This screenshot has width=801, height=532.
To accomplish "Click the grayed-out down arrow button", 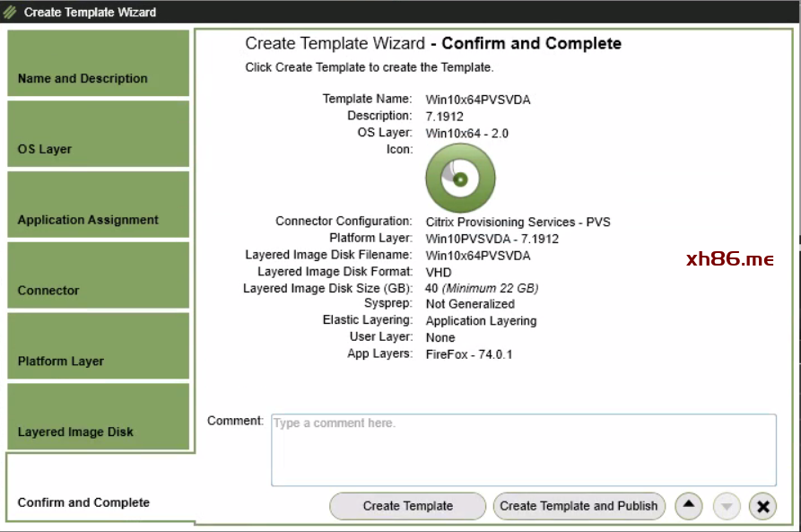I will 727,506.
